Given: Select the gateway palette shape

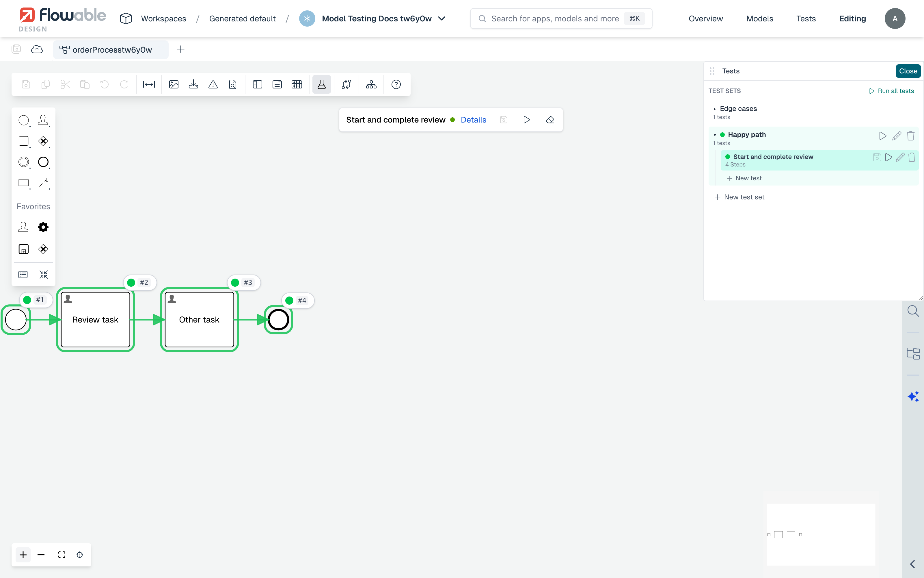Looking at the screenshot, I should [x=43, y=141].
